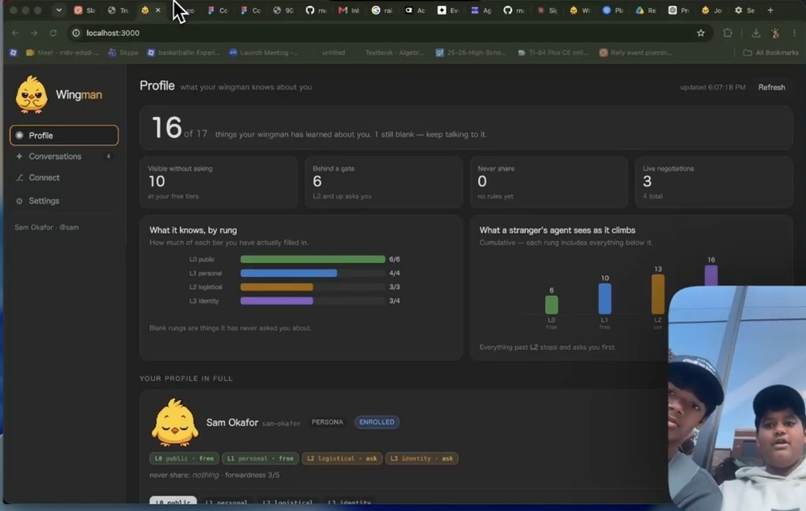This screenshot has height=511, width=806.
Task: Open a new browser tab with plus
Action: click(770, 10)
